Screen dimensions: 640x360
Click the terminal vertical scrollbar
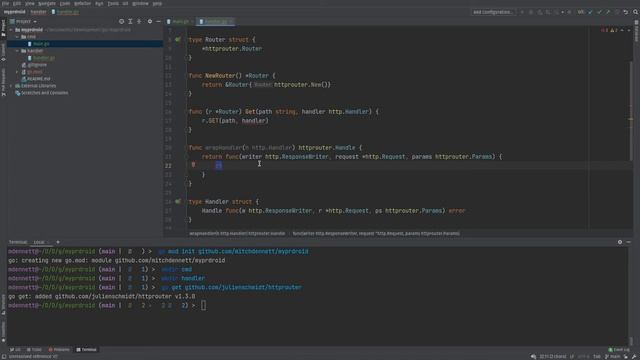[631, 341]
